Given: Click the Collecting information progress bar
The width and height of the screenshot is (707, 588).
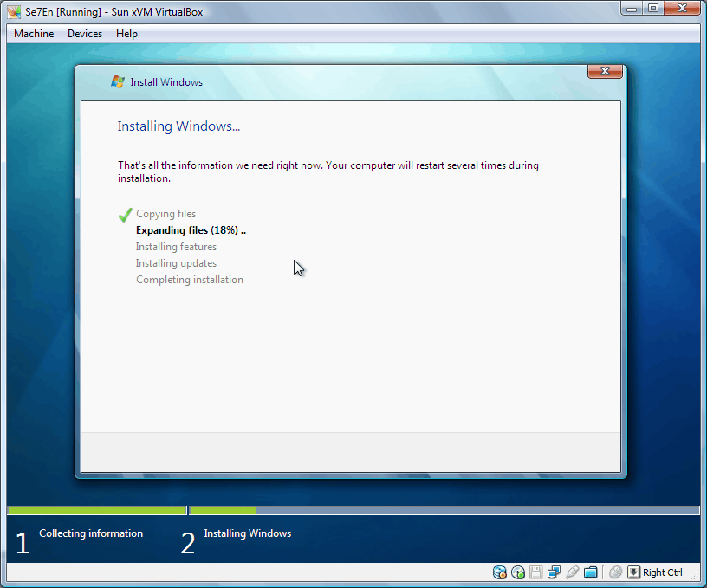Looking at the screenshot, I should pyautogui.click(x=97, y=511).
